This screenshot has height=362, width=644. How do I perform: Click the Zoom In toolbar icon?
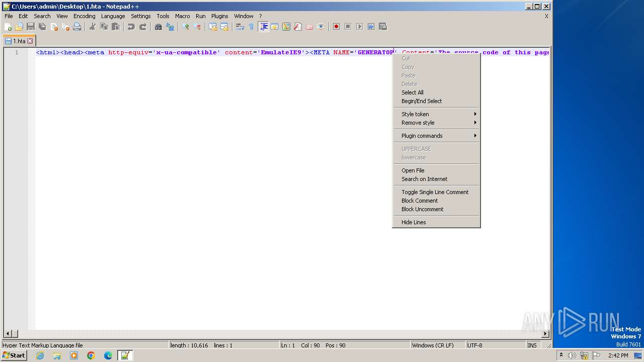click(186, 27)
